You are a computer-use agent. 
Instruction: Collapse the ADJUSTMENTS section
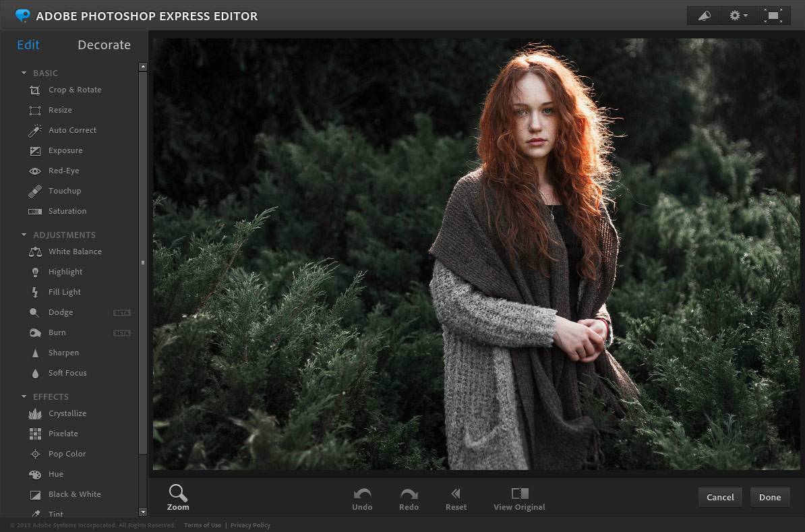click(x=24, y=235)
